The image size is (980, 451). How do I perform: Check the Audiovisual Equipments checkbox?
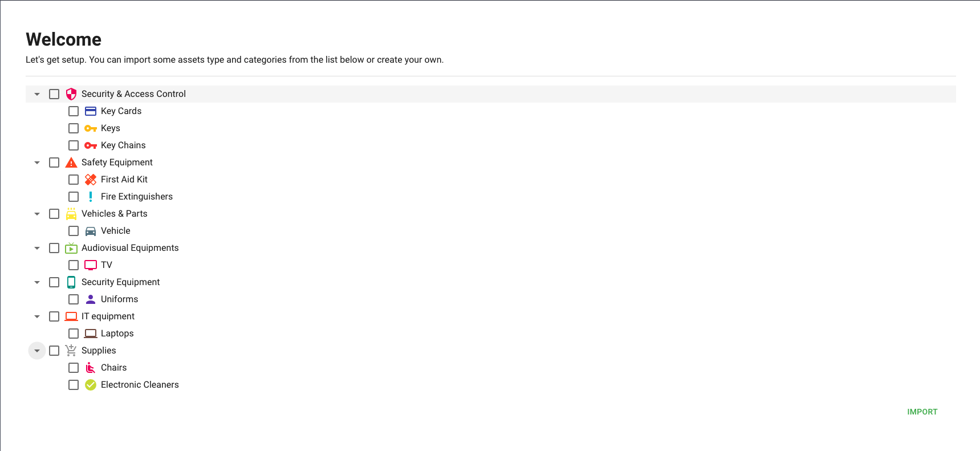pyautogui.click(x=54, y=248)
